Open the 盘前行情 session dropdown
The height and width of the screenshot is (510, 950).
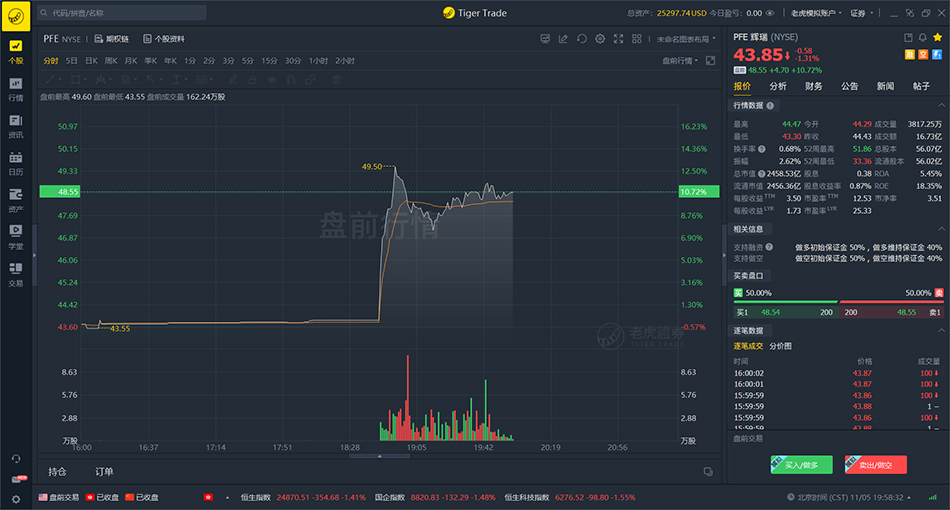(680, 61)
